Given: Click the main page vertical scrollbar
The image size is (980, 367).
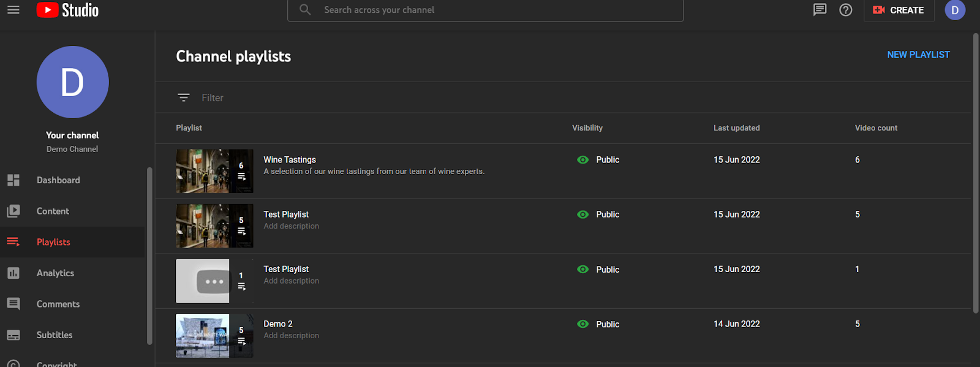Looking at the screenshot, I should point(976,172).
